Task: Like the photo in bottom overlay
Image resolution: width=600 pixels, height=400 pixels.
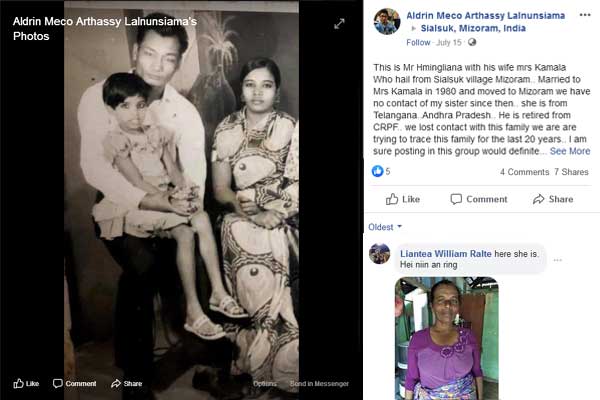Action: coord(26,384)
